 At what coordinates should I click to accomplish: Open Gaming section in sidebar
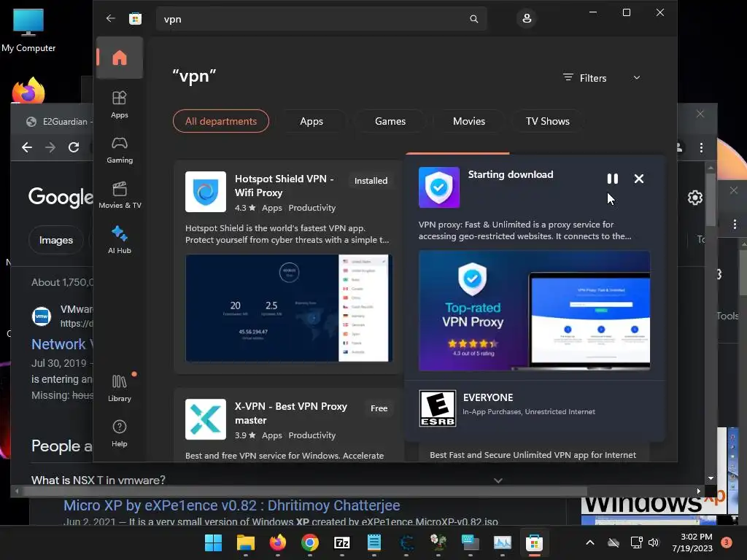tap(120, 150)
